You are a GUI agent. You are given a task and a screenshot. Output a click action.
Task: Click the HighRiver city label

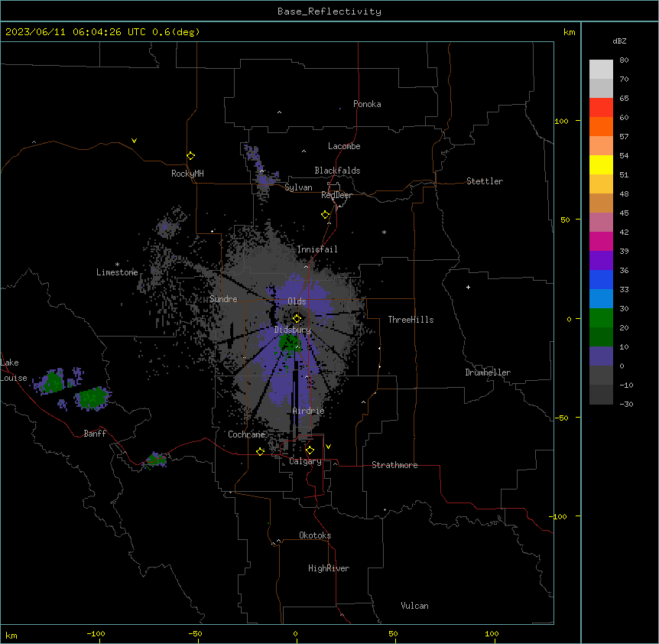(329, 568)
